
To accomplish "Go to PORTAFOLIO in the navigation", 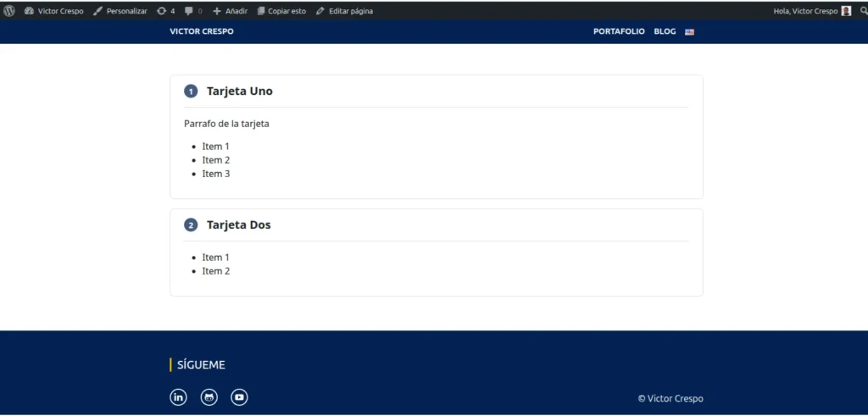I will click(619, 31).
